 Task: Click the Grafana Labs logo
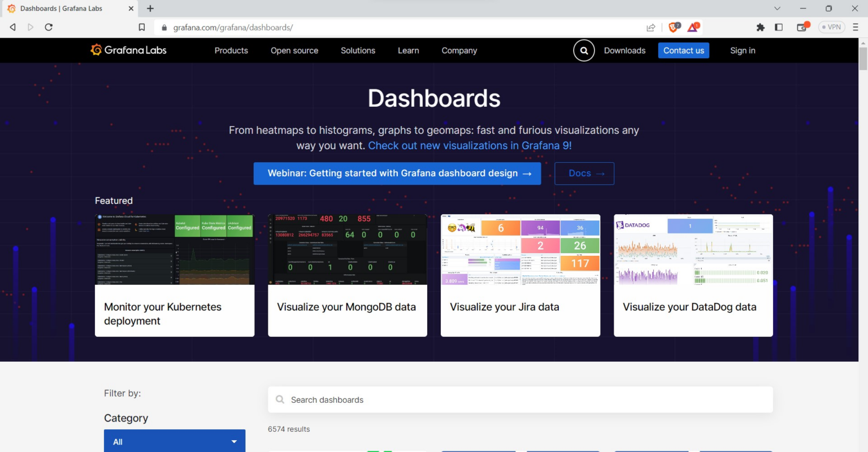coord(128,50)
